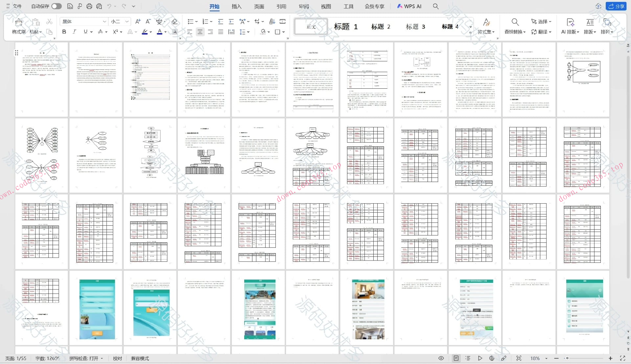This screenshot has width=631, height=364.
Task: Enable outline view in the status bar
Action: pos(468,358)
